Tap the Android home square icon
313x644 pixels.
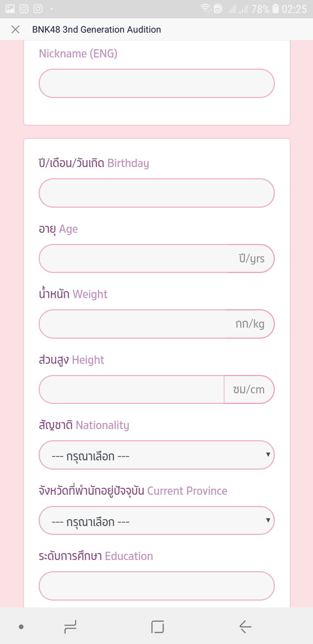coord(157,627)
